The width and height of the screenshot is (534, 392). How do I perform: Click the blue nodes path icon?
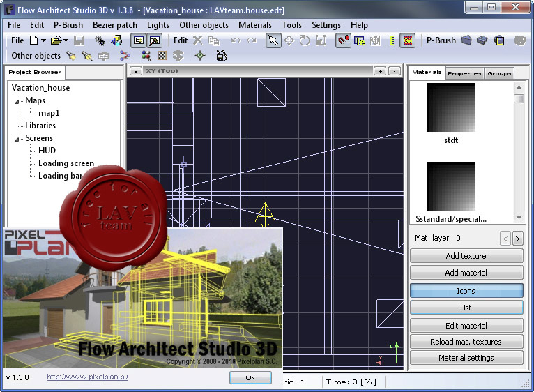(x=125, y=56)
